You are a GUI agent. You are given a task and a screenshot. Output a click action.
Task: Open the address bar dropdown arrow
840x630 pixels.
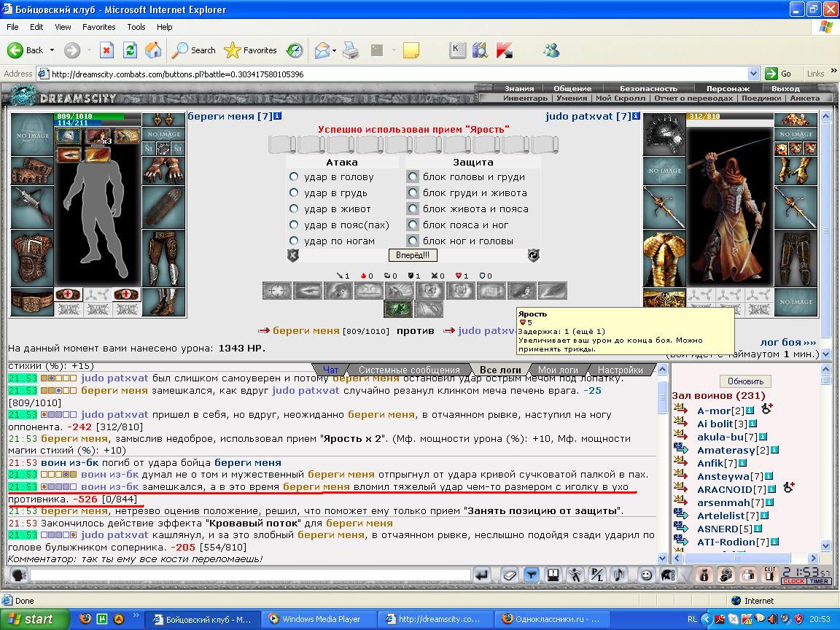pos(754,74)
